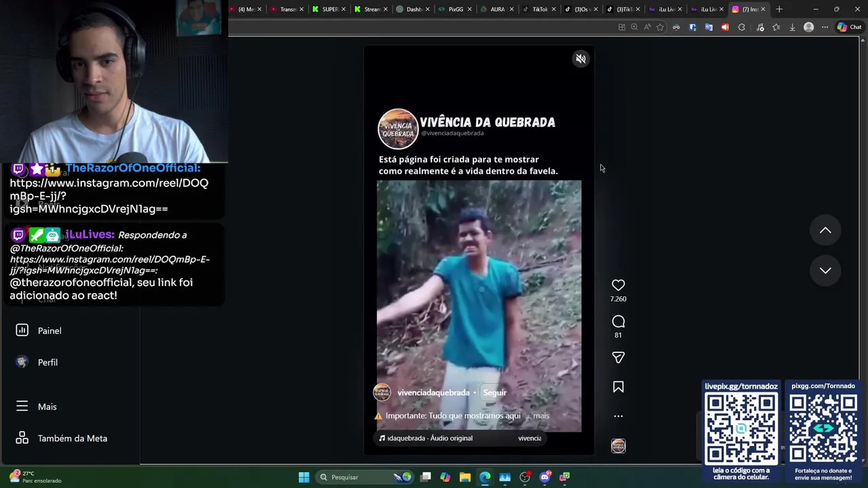The image size is (868, 488).
Task: Open the weather widget showing 27°C
Action: pyautogui.click(x=37, y=476)
